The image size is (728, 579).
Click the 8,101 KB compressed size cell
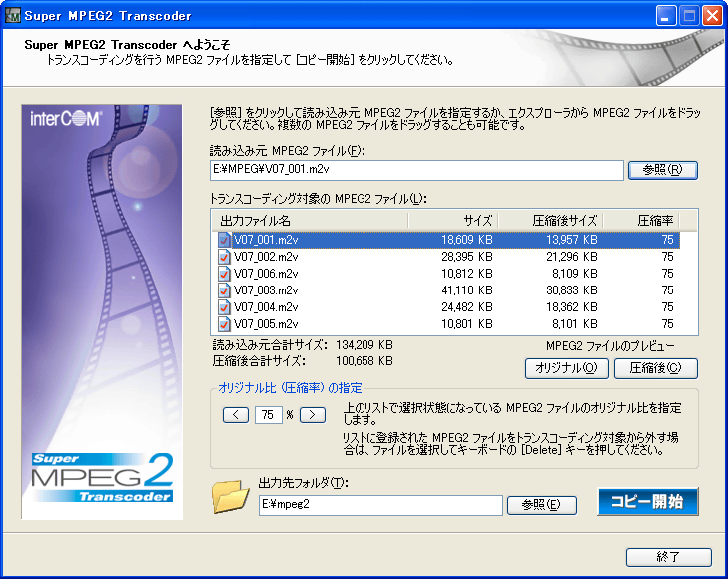coord(575,324)
